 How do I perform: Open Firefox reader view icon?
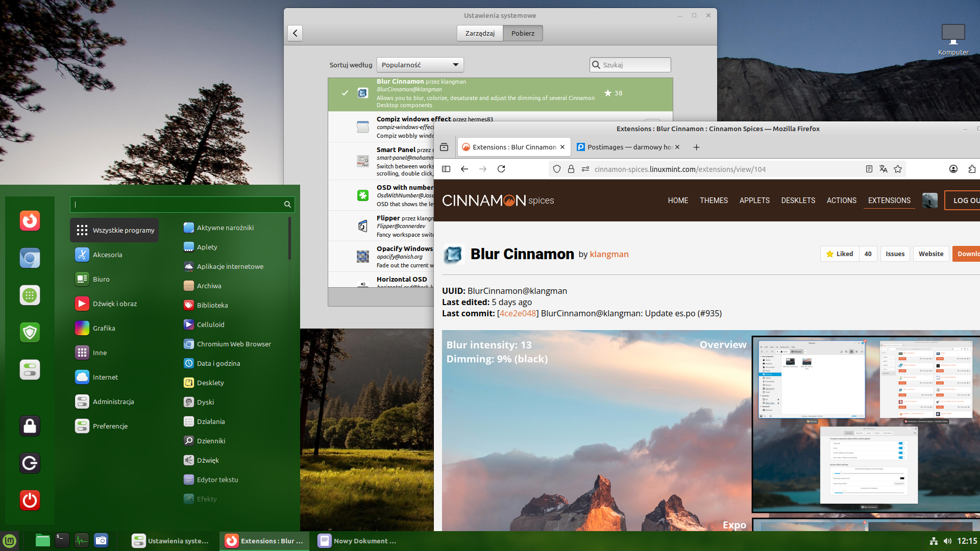(x=869, y=169)
